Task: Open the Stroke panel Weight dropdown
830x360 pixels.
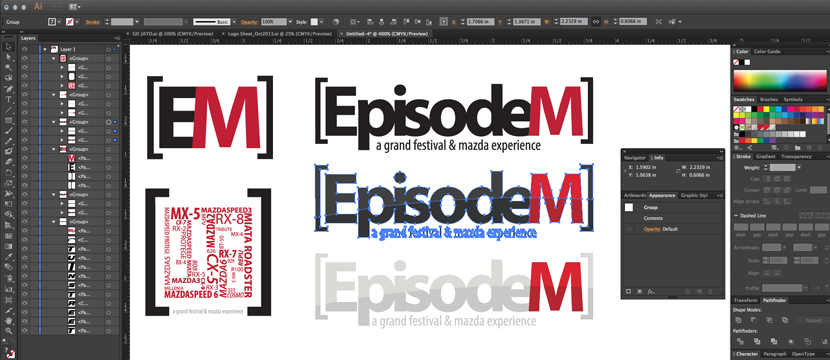Action: click(798, 167)
